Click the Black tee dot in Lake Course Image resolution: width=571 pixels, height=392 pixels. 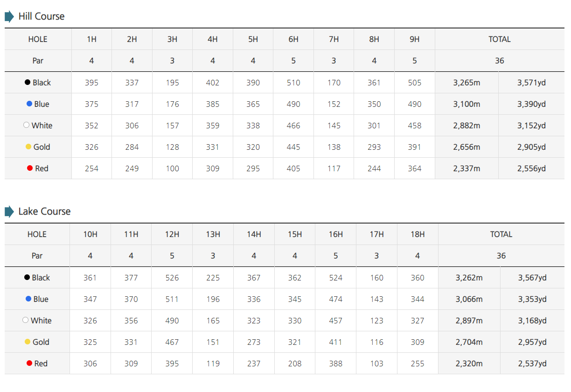(27, 278)
